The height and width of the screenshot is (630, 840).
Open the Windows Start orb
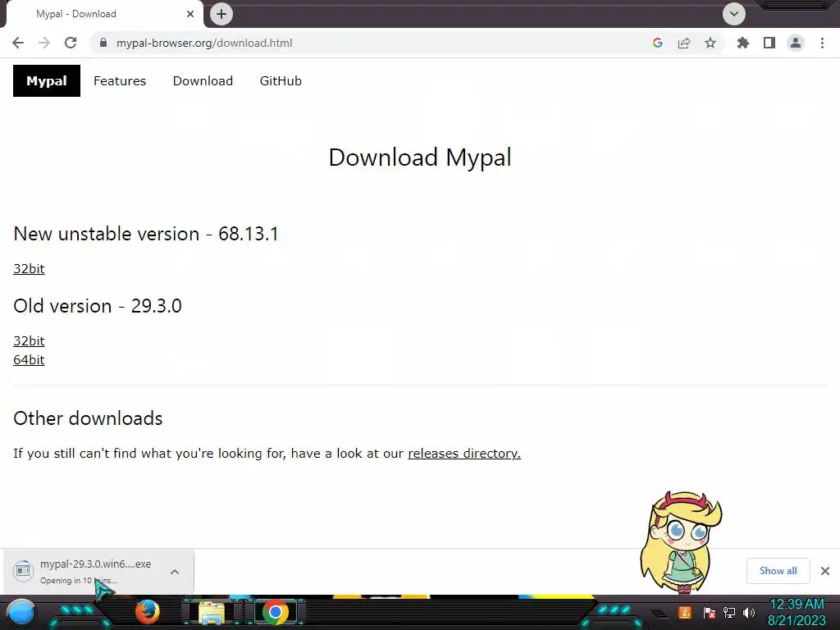[21, 612]
